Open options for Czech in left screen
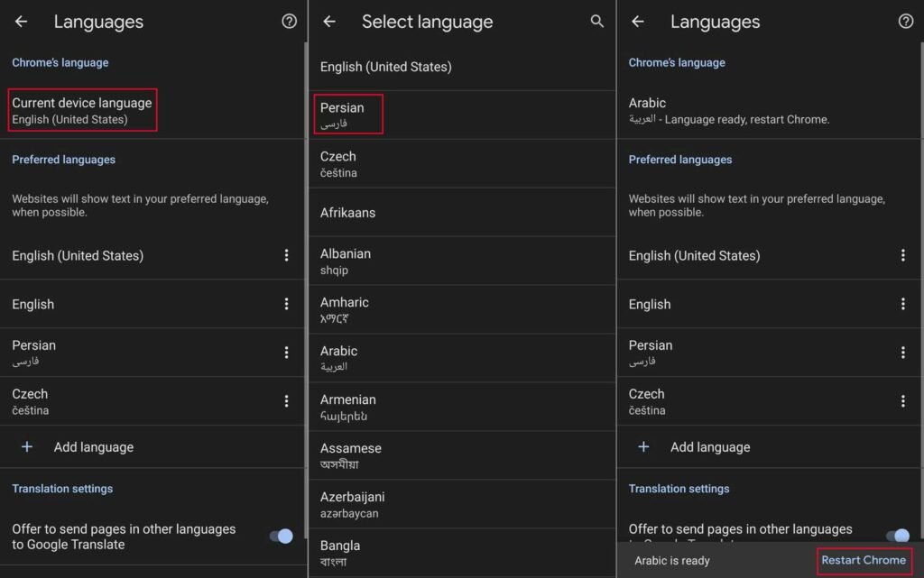The width and height of the screenshot is (924, 578). pyautogui.click(x=286, y=401)
